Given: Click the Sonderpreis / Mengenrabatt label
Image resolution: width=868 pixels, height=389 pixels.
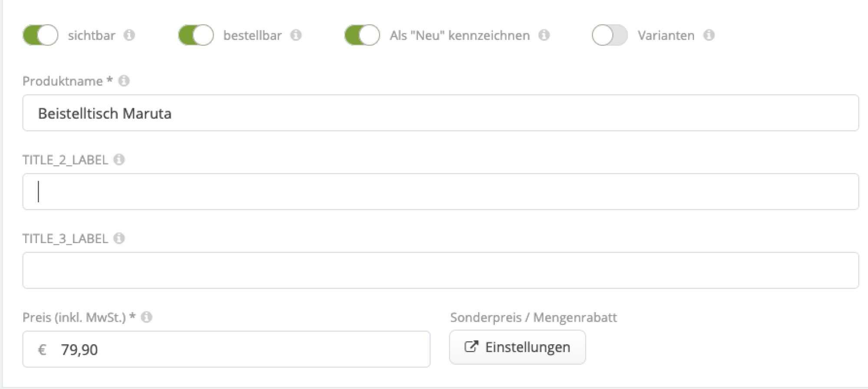Looking at the screenshot, I should point(534,317).
